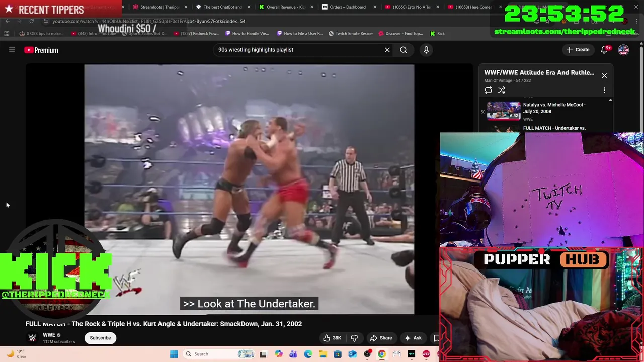Open YouTube notifications bell

(x=605, y=50)
